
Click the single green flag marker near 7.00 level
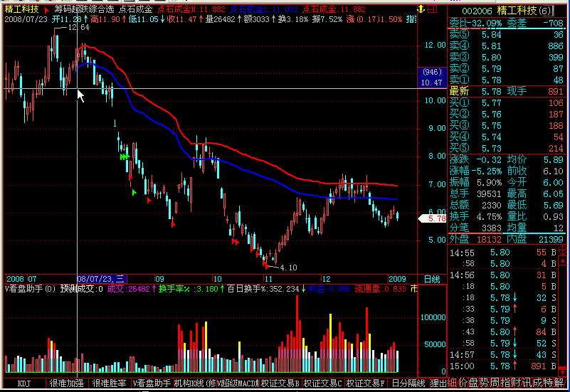134,192
